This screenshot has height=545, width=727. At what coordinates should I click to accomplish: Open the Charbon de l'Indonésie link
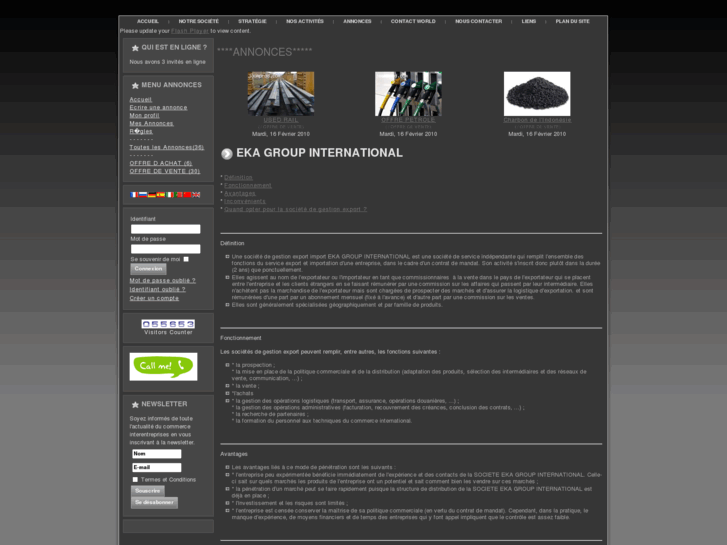click(x=537, y=120)
